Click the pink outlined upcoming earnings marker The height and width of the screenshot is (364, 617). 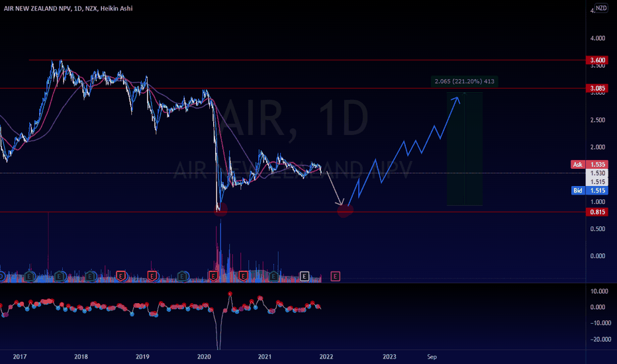335,277
